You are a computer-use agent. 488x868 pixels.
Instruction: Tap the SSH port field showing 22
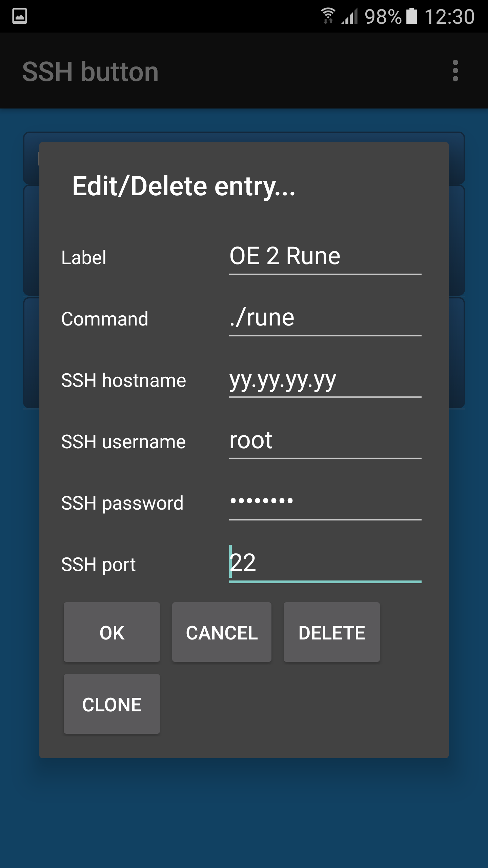(325, 563)
